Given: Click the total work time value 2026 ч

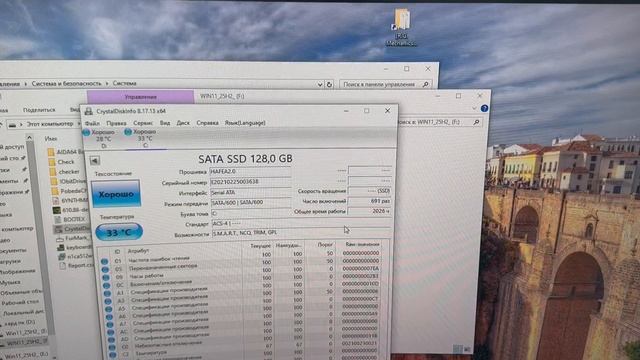Looking at the screenshot, I should [x=370, y=211].
